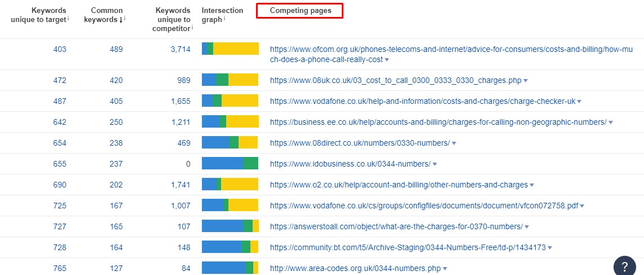644x275 pixels.
Task: Open info icon beside Common keywords header
Action: tap(125, 19)
